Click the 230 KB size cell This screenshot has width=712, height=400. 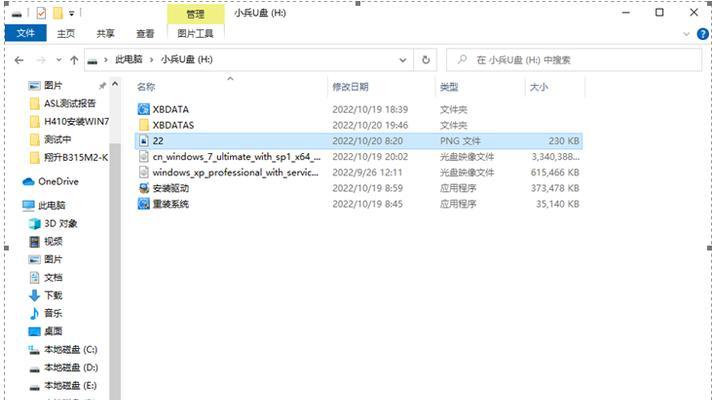point(564,141)
